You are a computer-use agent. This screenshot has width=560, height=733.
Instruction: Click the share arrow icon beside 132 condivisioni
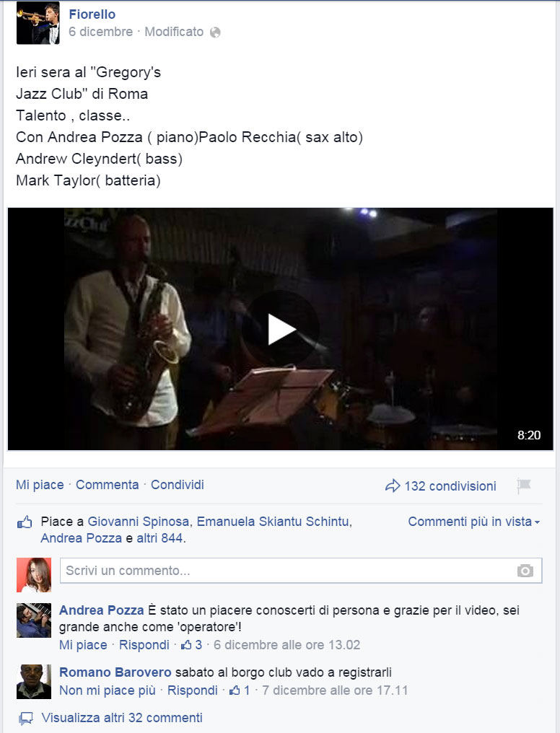point(393,486)
